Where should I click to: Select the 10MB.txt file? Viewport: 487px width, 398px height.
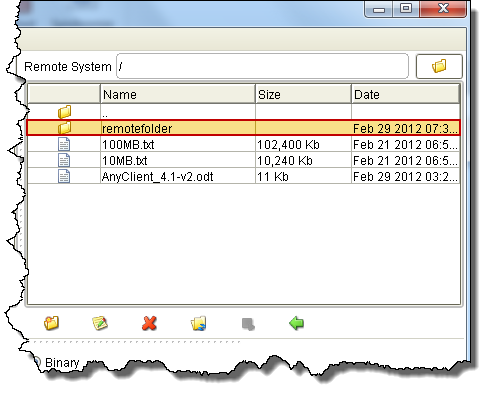tap(244, 160)
